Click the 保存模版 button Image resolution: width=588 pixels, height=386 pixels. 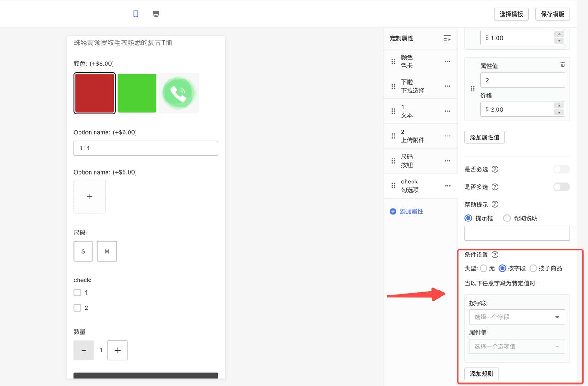553,14
